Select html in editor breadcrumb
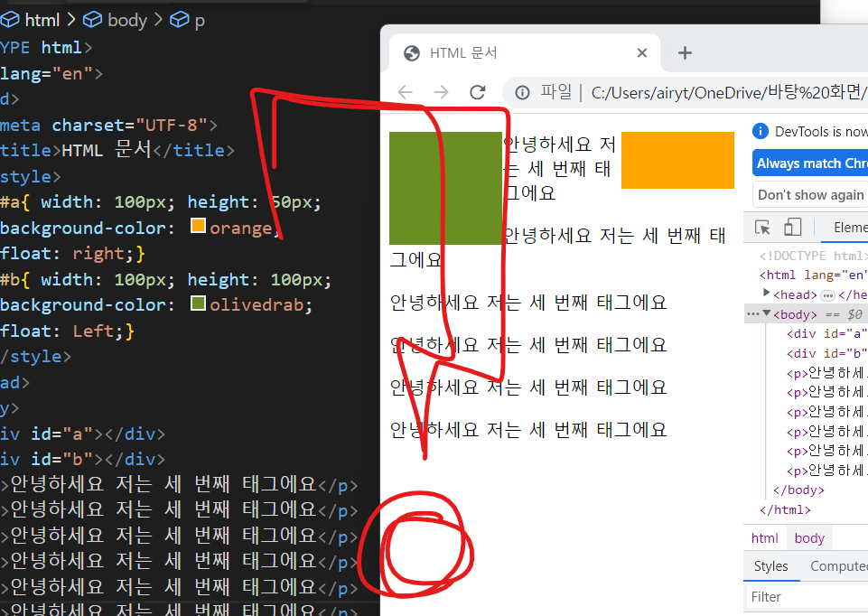Viewport: 868px width, 616px height. (42, 21)
